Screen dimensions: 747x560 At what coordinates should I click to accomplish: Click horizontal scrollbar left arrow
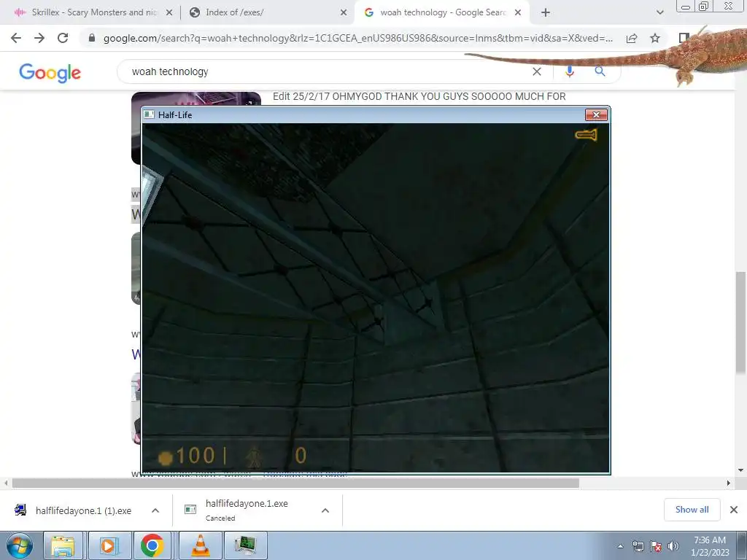6,483
